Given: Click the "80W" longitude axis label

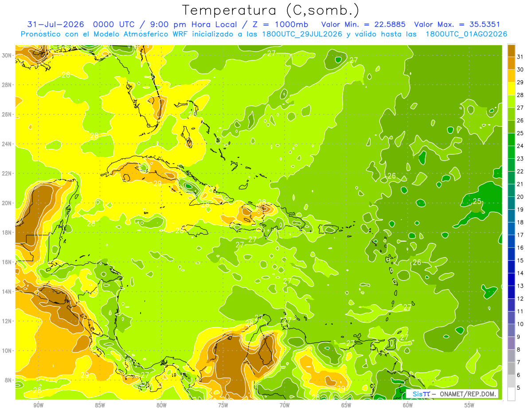Looking at the screenshot, I should [x=161, y=405].
